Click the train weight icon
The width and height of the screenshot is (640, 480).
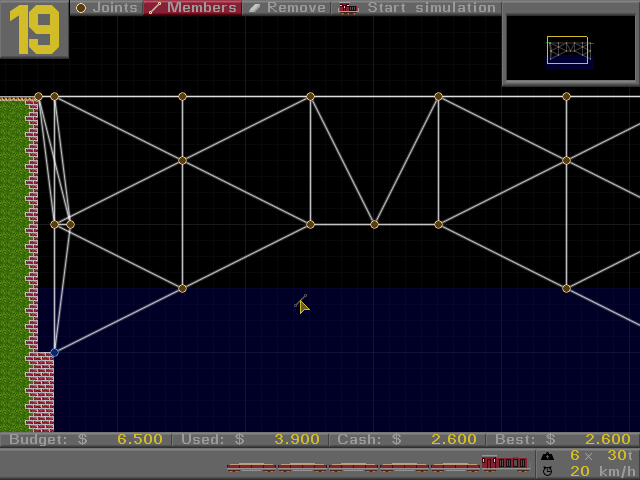[547, 456]
